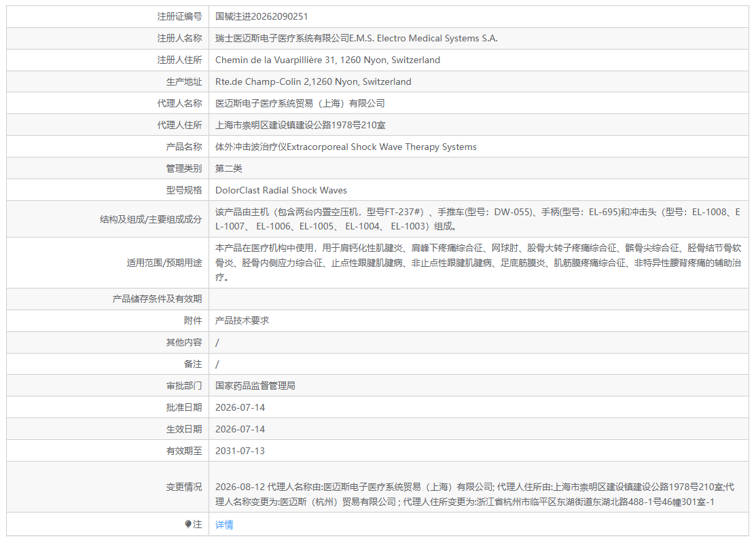Click the 型号规格 label
This screenshot has height=539, width=756.
click(x=183, y=190)
